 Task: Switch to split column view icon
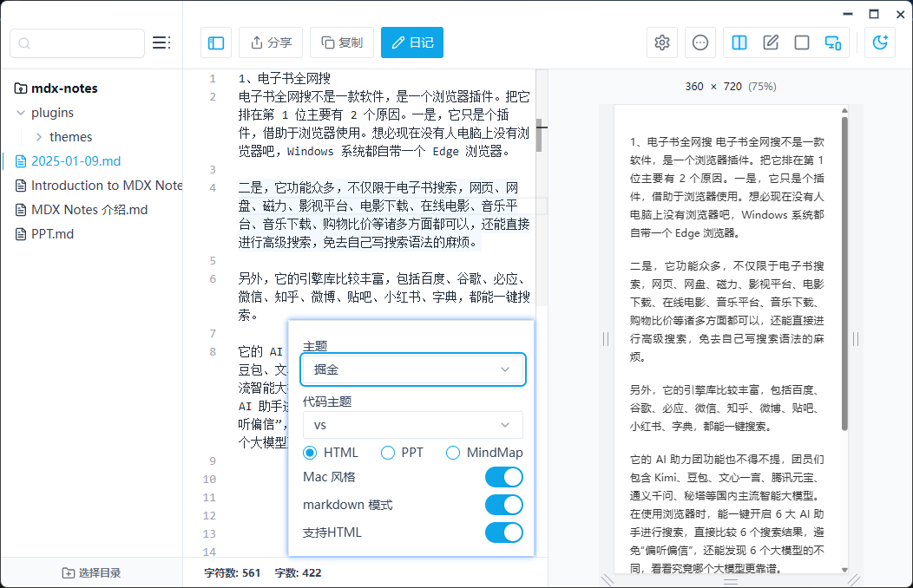[739, 42]
